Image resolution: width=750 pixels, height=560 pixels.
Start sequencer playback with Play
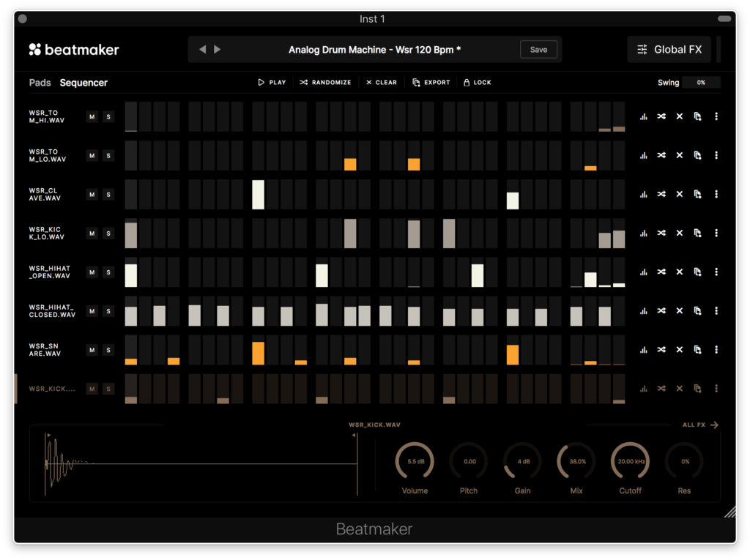pyautogui.click(x=272, y=82)
